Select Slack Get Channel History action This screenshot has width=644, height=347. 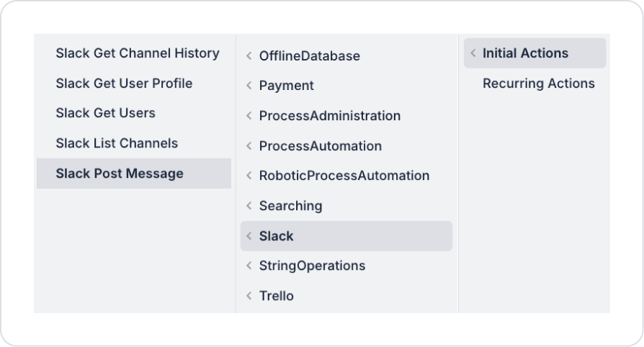(137, 53)
